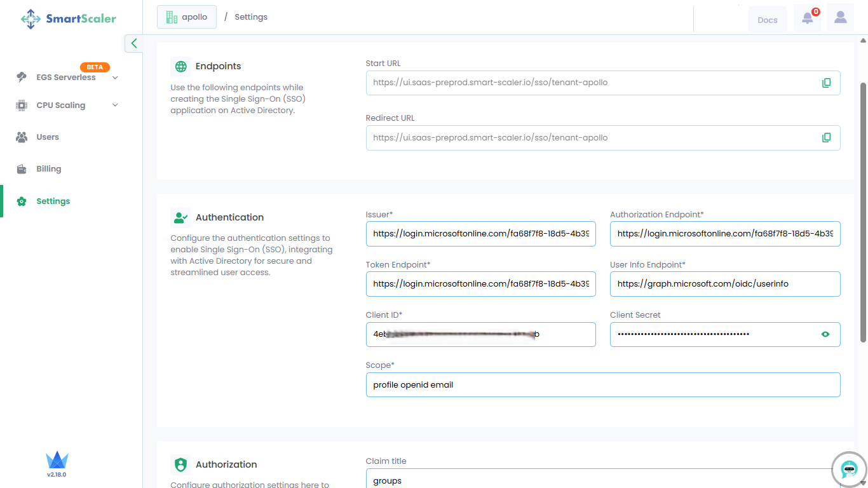Open the user profile avatar menu
Screen dimensions: 868x488
coord(841,18)
